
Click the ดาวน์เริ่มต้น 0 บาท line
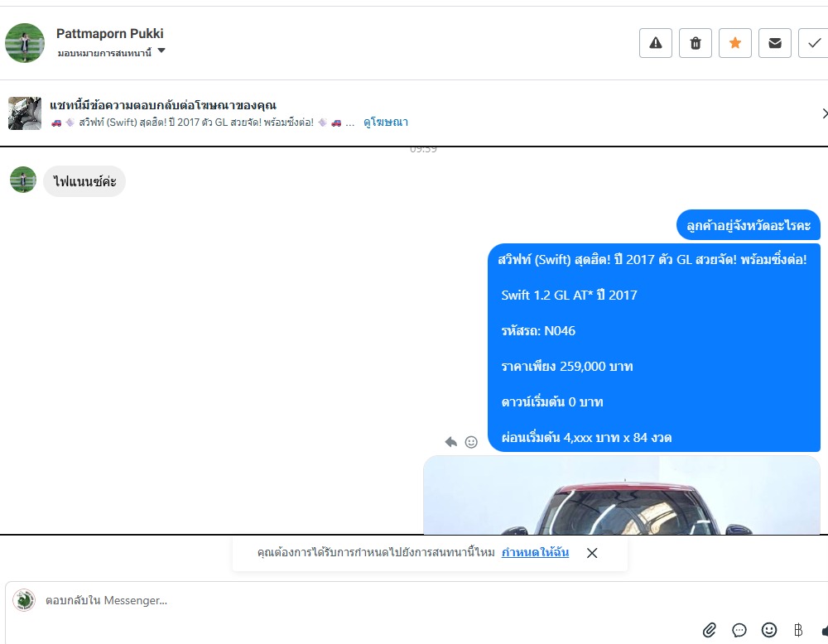(551, 401)
